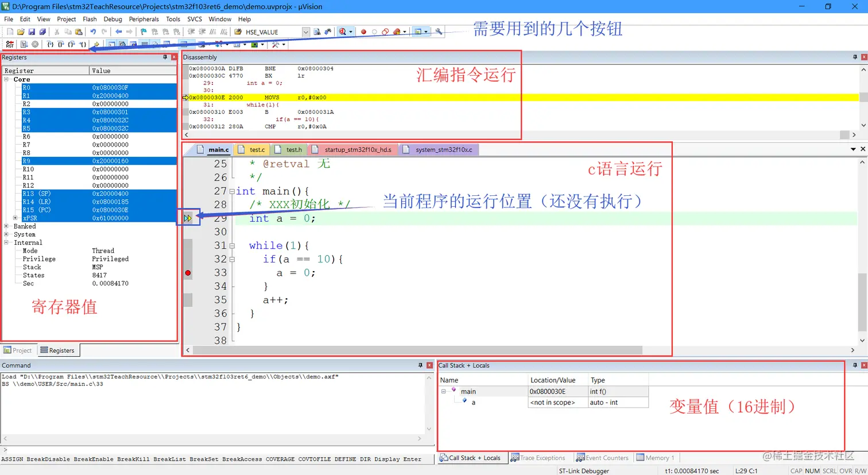
Task: Click the Disable All Breakpoints icon
Action: pos(385,32)
